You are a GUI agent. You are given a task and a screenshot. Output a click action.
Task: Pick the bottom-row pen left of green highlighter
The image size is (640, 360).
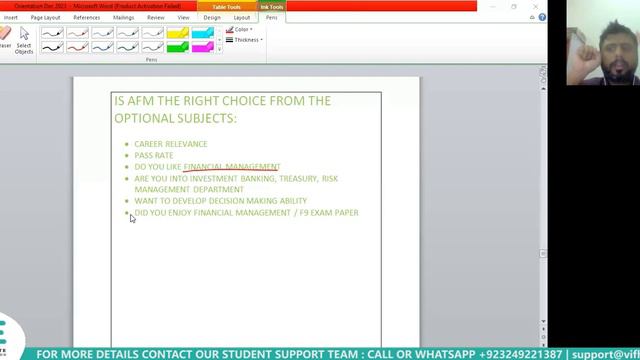pos(153,47)
